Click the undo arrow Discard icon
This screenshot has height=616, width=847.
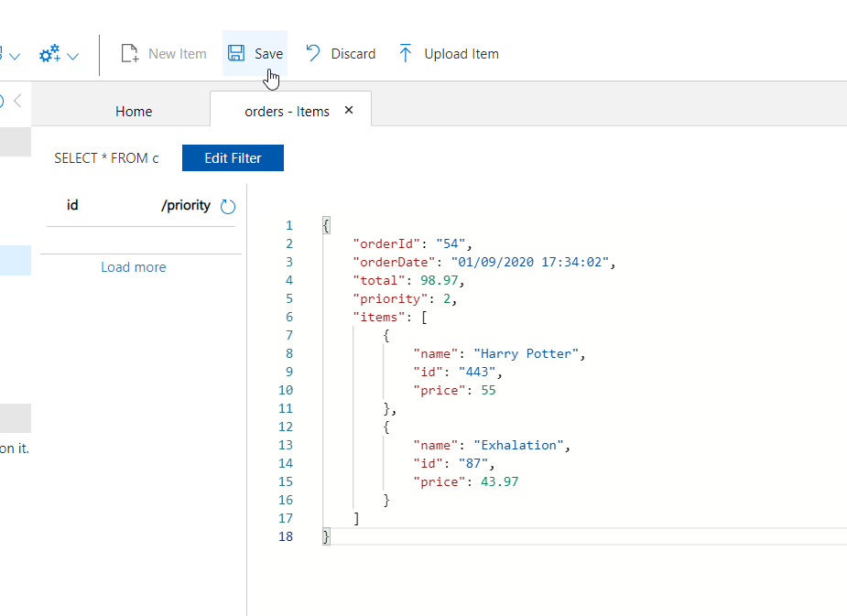tap(313, 53)
